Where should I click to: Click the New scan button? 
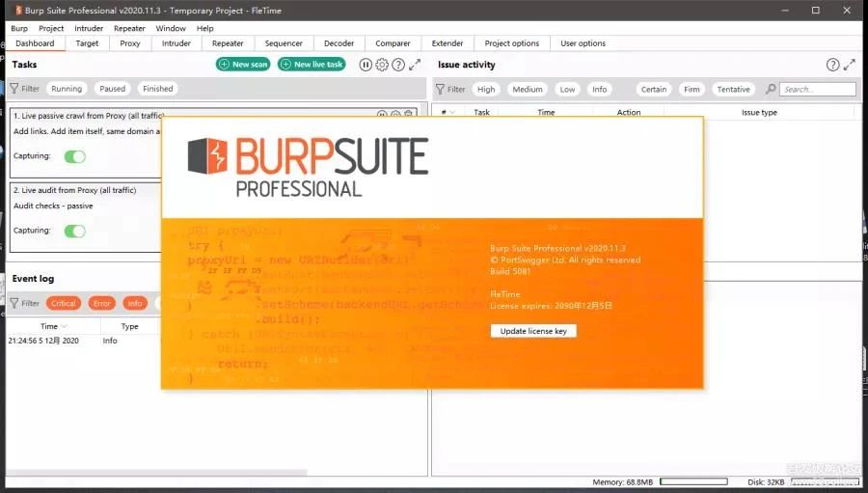pyautogui.click(x=243, y=65)
